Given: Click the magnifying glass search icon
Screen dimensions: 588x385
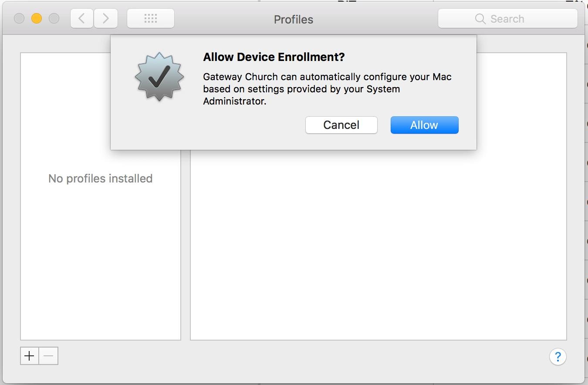Looking at the screenshot, I should tap(480, 19).
